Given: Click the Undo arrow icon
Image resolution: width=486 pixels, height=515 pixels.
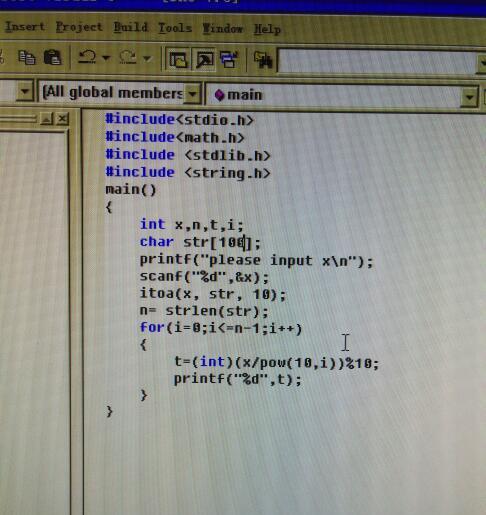Looking at the screenshot, I should pos(87,57).
